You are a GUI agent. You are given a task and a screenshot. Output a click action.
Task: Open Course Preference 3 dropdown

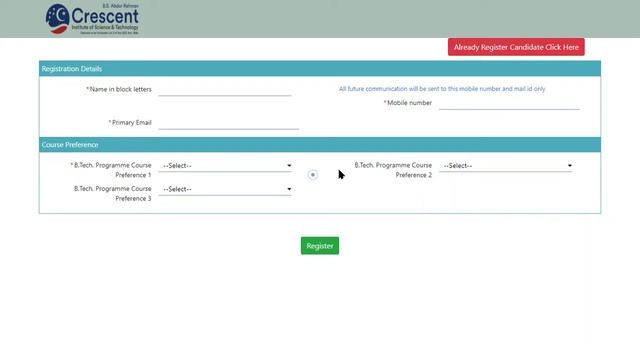point(225,189)
